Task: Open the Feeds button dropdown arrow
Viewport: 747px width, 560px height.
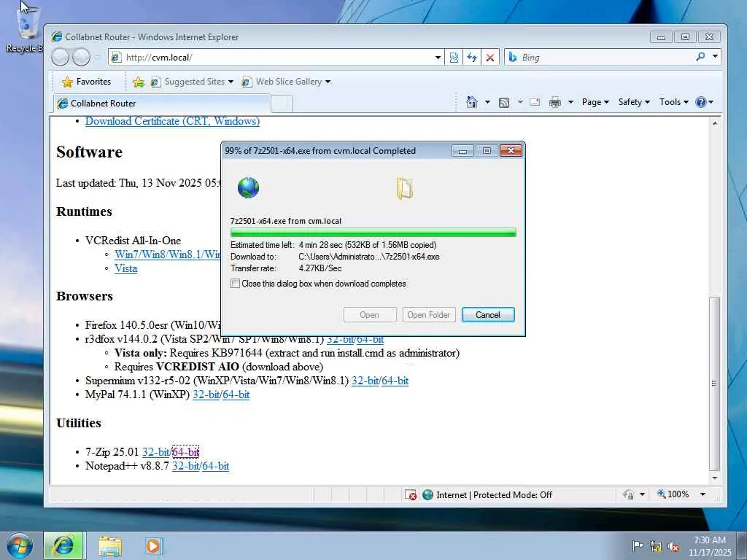Action: pos(520,102)
